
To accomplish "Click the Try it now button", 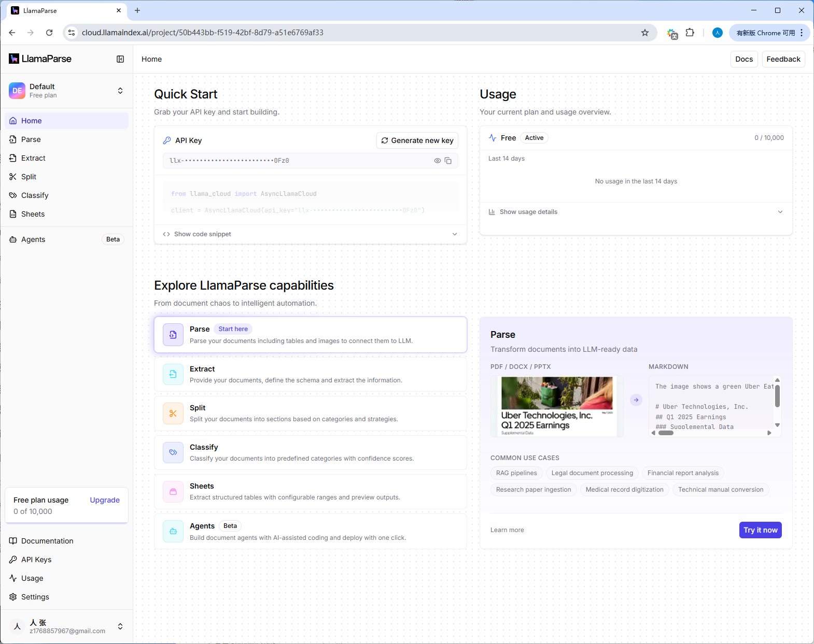I will (x=761, y=530).
